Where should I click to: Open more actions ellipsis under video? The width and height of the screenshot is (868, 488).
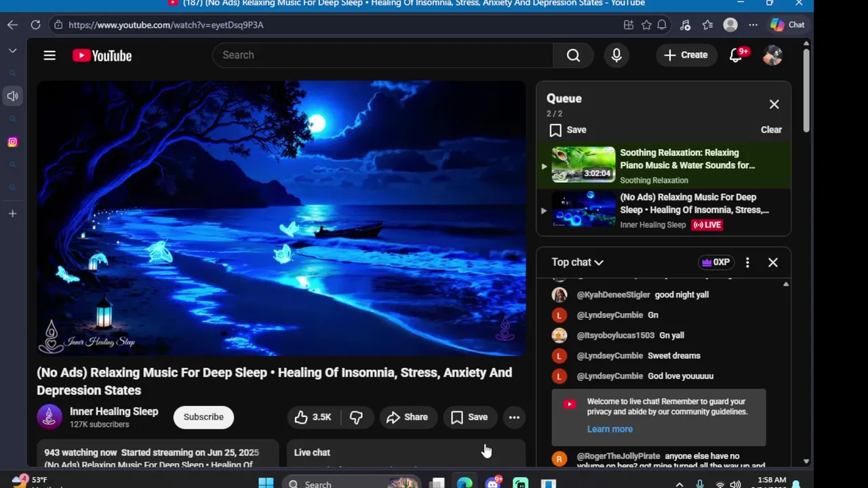pos(514,417)
